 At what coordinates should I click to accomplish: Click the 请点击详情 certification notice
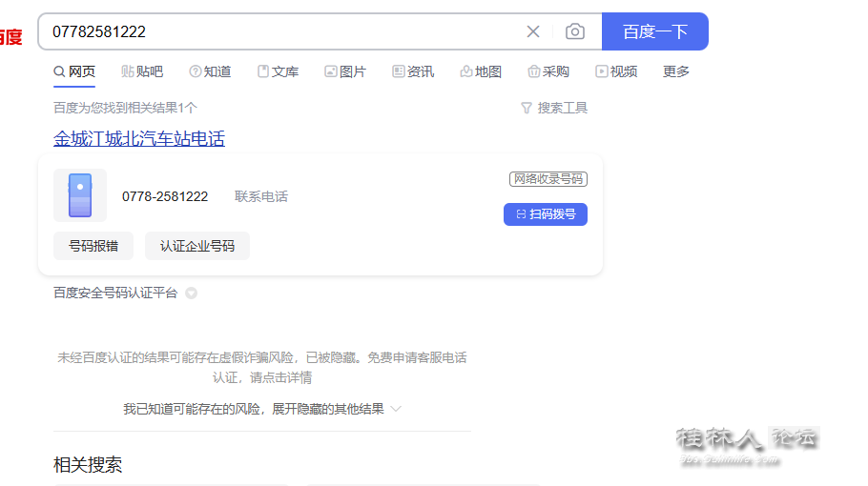280,377
